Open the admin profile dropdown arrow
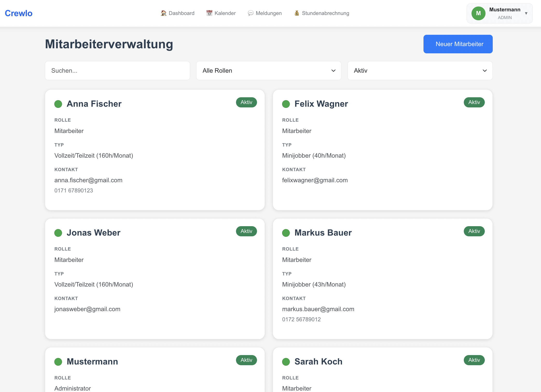The image size is (541, 392). (x=526, y=14)
